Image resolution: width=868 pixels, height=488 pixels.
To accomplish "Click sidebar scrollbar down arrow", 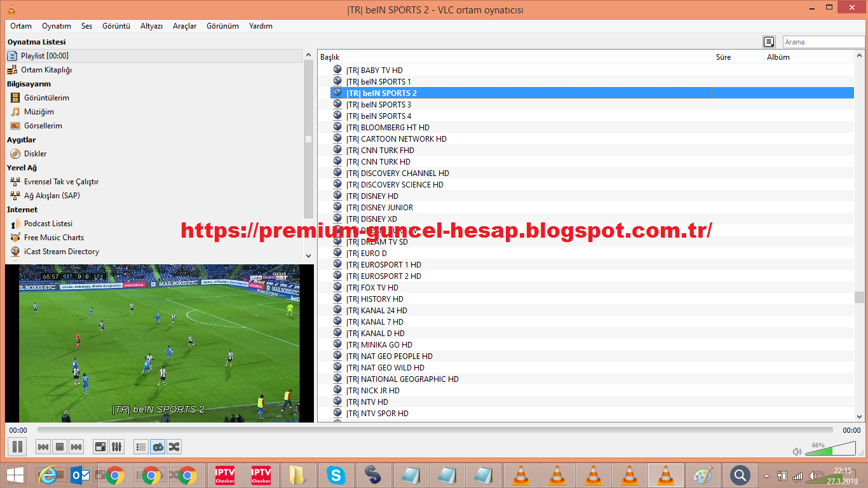I will coord(309,255).
